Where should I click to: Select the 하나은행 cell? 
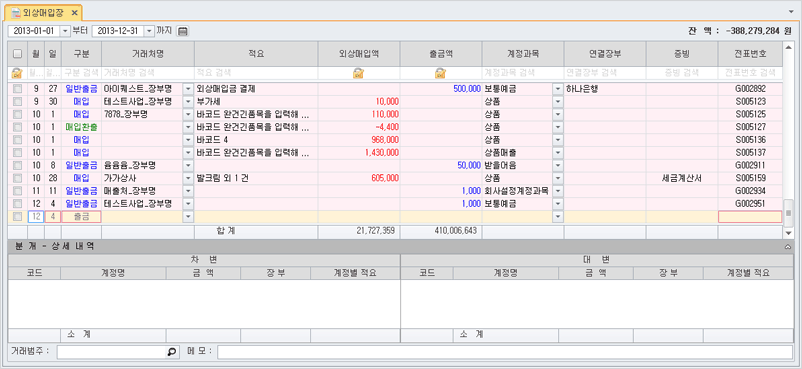click(x=605, y=89)
